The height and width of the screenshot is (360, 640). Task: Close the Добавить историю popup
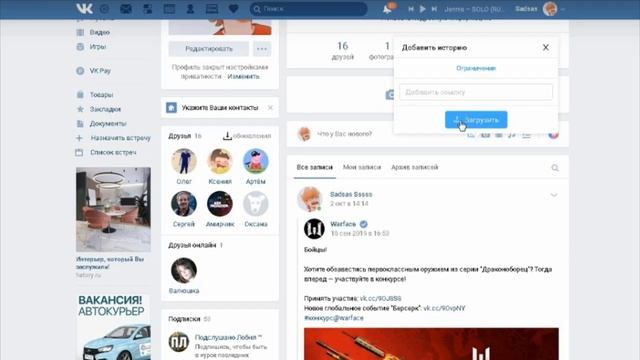pos(546,47)
